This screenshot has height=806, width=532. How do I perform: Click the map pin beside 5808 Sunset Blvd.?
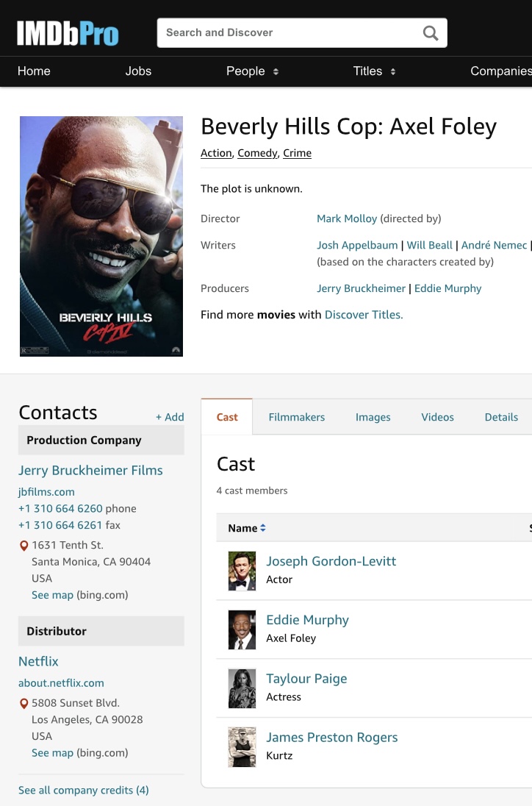[x=24, y=704]
